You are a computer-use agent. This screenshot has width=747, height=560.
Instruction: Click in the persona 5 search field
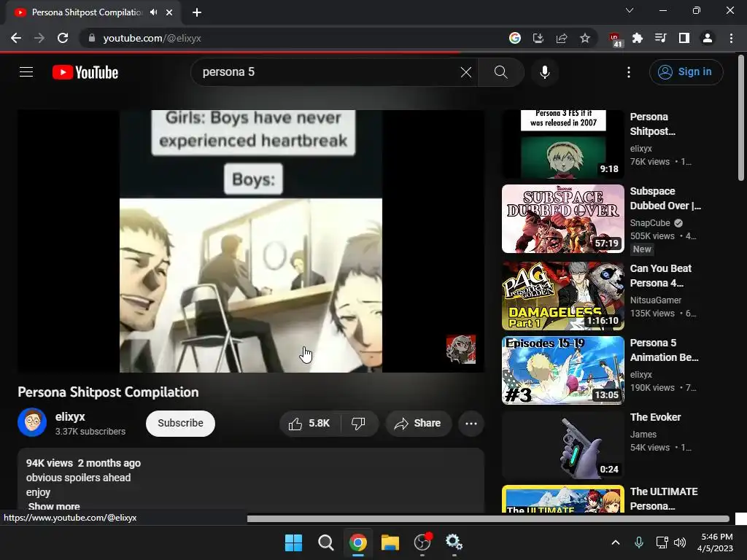click(x=329, y=72)
